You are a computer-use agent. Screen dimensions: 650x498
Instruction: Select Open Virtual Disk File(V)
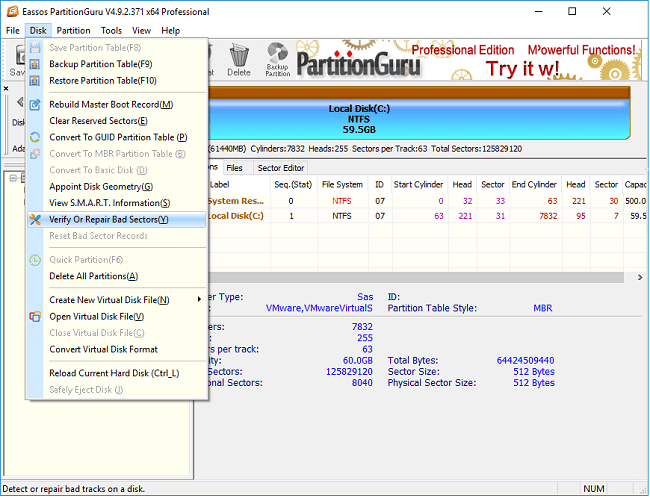pyautogui.click(x=117, y=317)
